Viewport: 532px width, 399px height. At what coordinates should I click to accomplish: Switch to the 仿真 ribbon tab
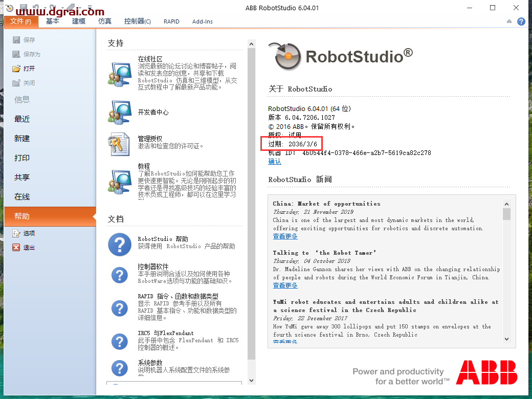pos(105,21)
